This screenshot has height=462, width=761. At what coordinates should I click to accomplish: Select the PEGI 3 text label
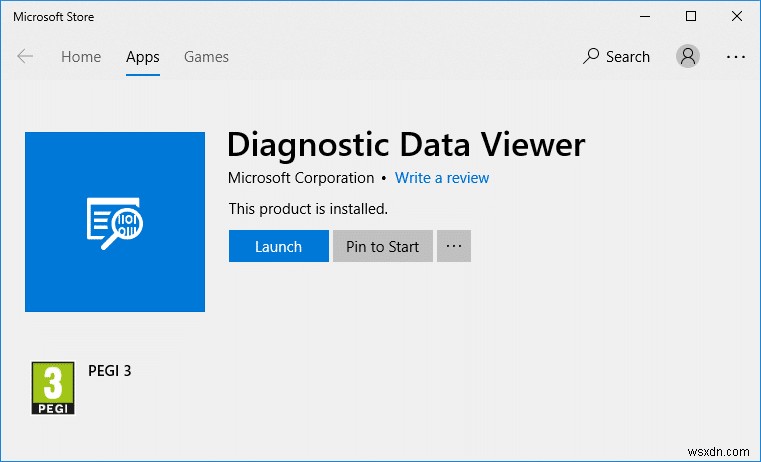110,371
